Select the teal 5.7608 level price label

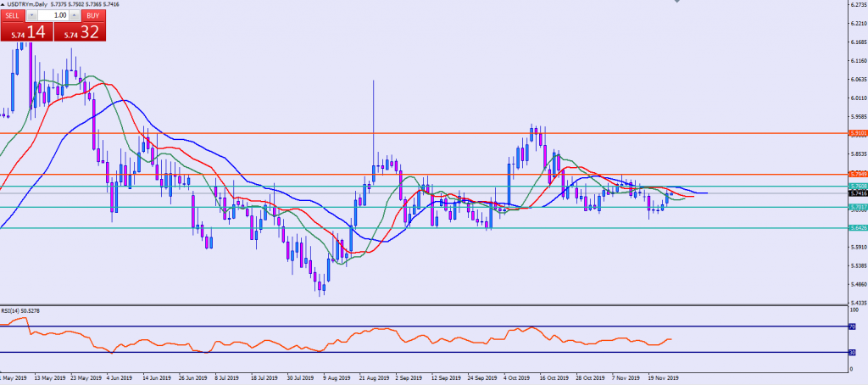(858, 186)
